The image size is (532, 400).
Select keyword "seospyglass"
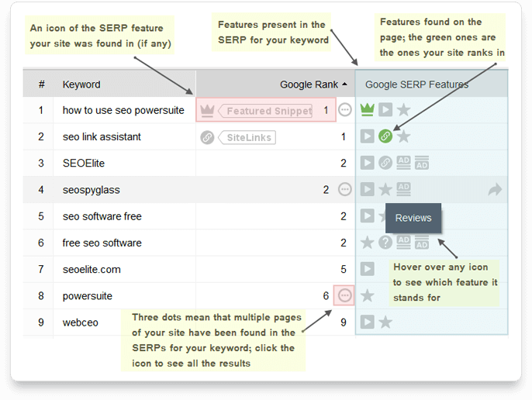tap(92, 190)
